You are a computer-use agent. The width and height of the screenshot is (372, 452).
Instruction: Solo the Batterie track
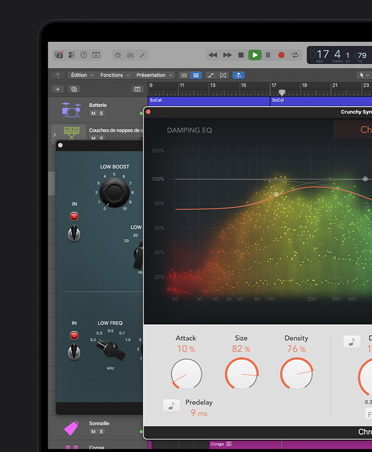coord(101,113)
